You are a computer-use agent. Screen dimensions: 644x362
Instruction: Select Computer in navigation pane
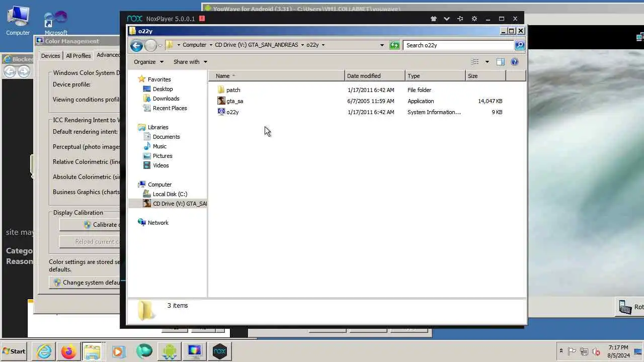(159, 185)
